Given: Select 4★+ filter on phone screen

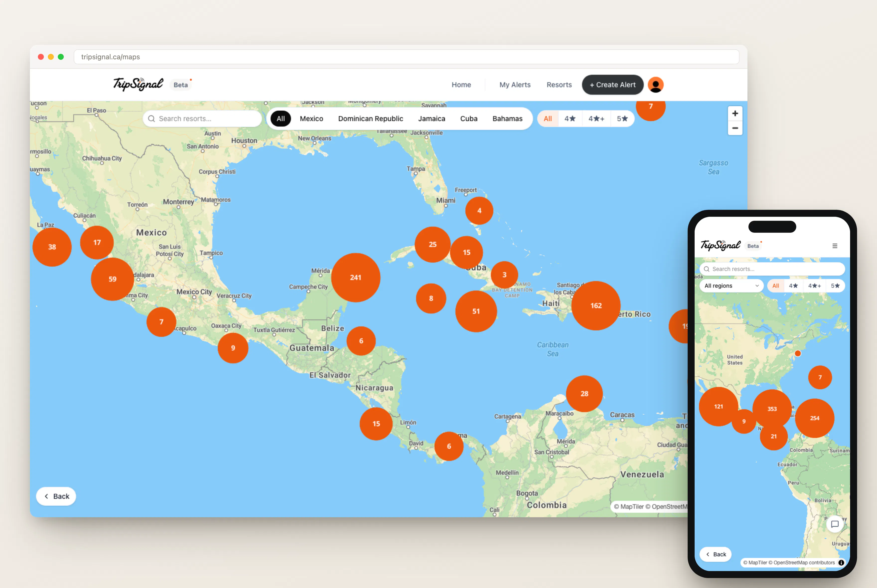Looking at the screenshot, I should point(814,286).
